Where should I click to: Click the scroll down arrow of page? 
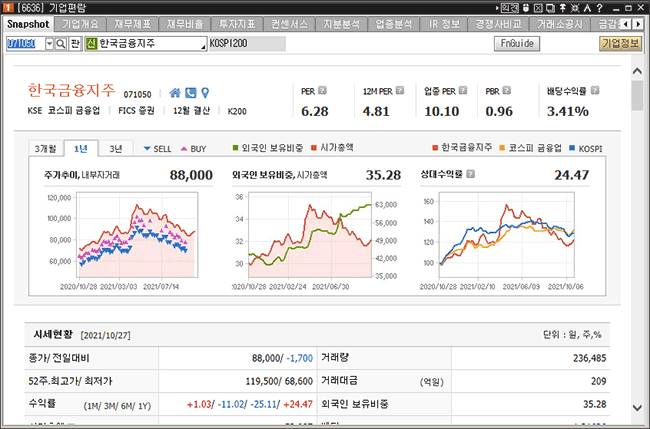click(x=638, y=407)
